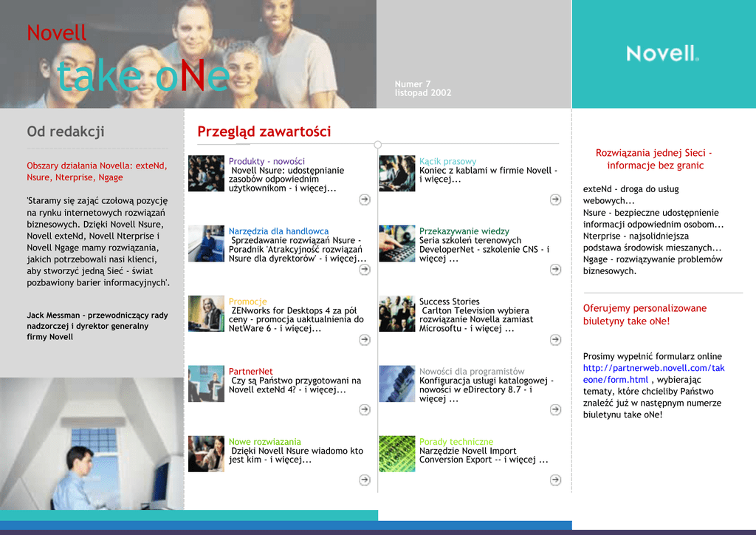Click the take oNe newsletter title
The width and height of the screenshot is (756, 535).
[143, 77]
